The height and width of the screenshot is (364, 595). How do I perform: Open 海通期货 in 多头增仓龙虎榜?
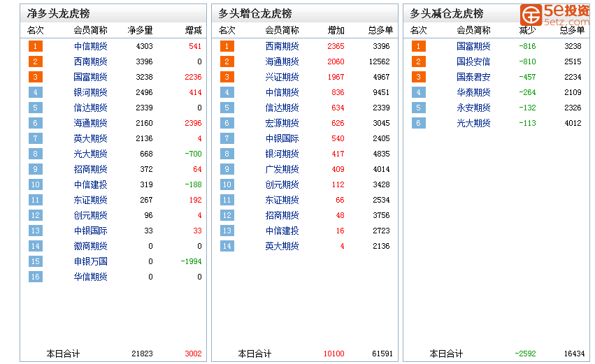pyautogui.click(x=282, y=61)
